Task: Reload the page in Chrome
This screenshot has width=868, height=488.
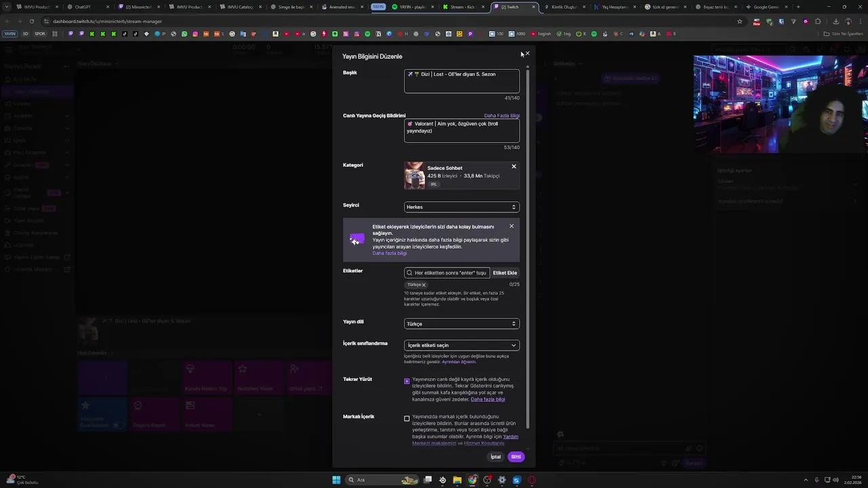Action: (31, 21)
